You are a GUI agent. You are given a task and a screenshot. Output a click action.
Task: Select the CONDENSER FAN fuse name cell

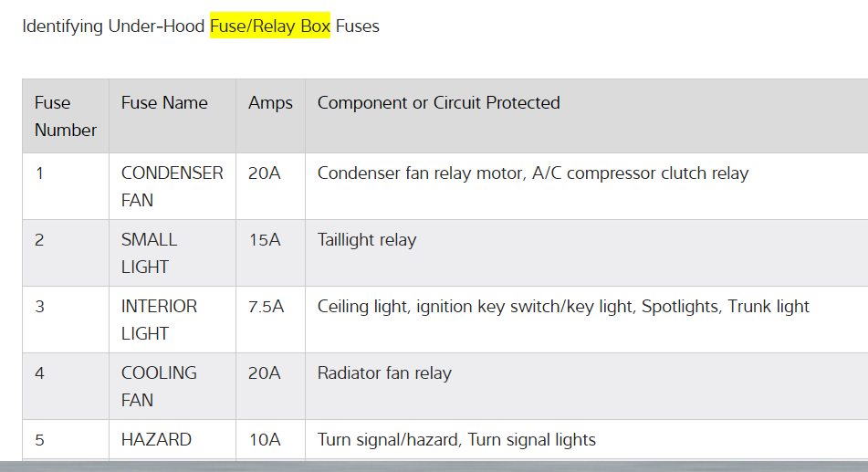[172, 186]
